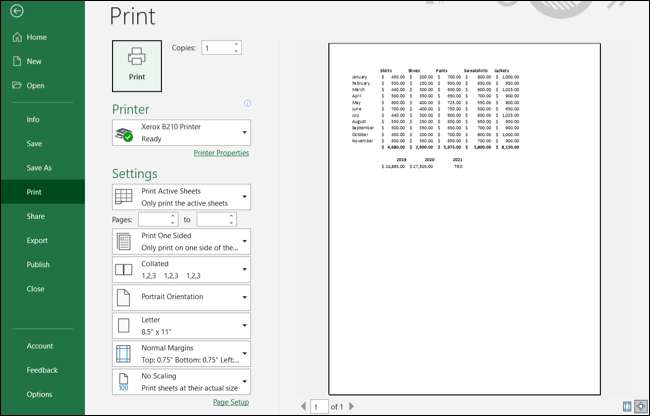Go to previous page in preview

(302, 406)
